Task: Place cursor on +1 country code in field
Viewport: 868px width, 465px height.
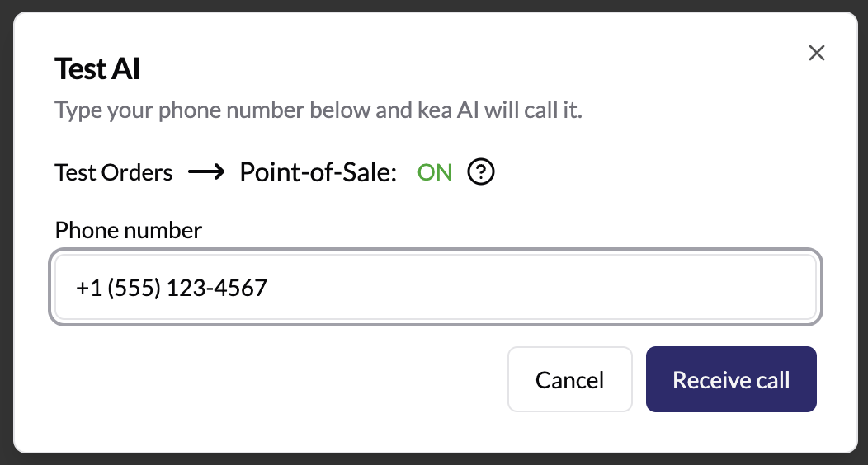Action: pos(88,288)
